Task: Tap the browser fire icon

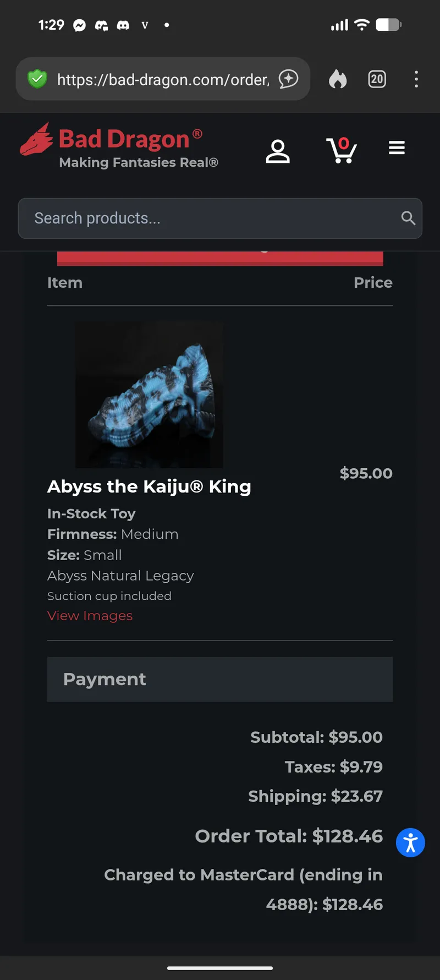Action: tap(338, 79)
